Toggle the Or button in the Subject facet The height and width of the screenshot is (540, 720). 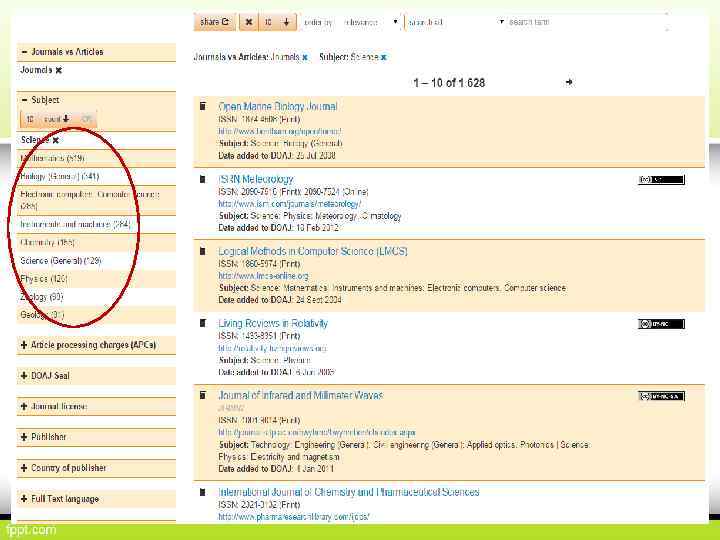86,119
